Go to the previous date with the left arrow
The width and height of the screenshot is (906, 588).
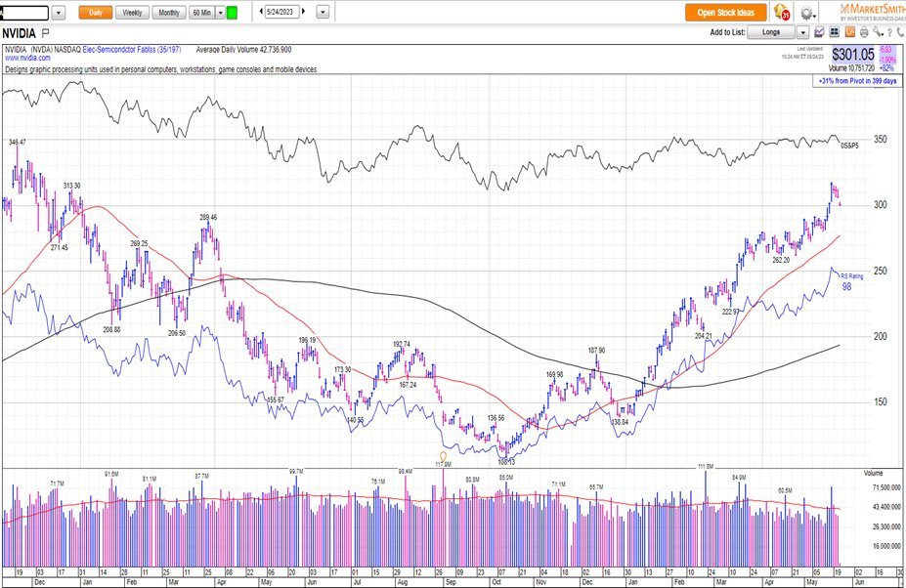pos(261,12)
